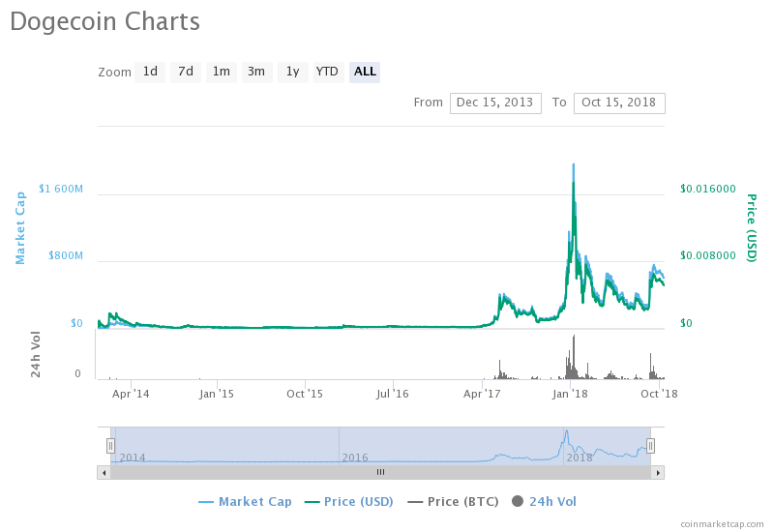Click the Oct '15 axis label
Image resolution: width=774 pixels, height=532 pixels.
click(305, 394)
